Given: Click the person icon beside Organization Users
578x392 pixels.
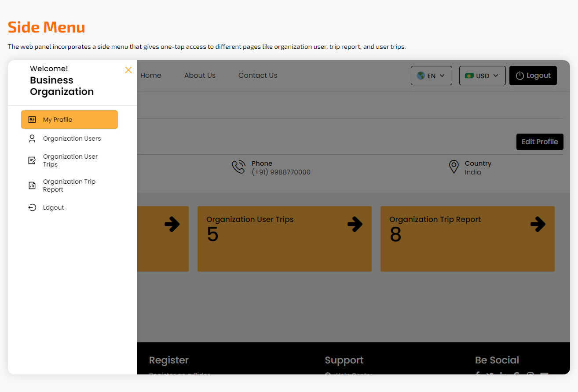Looking at the screenshot, I should 32,138.
